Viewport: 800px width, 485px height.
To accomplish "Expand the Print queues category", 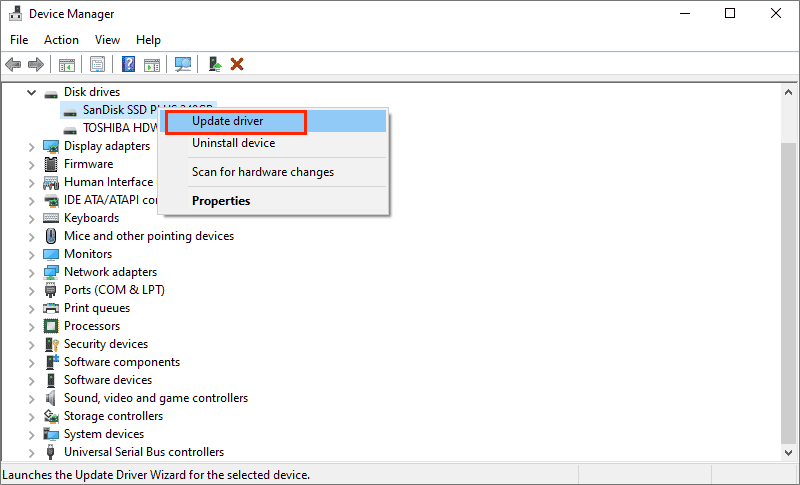I will (x=32, y=309).
